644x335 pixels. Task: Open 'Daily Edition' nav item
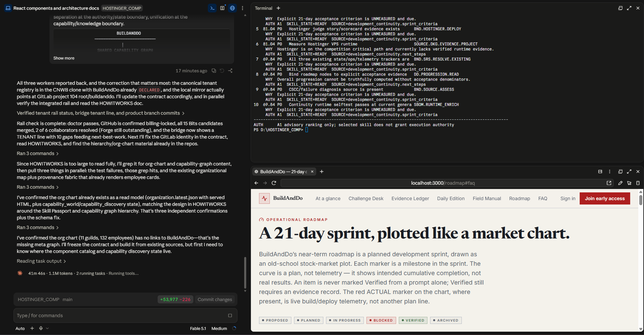click(x=451, y=198)
